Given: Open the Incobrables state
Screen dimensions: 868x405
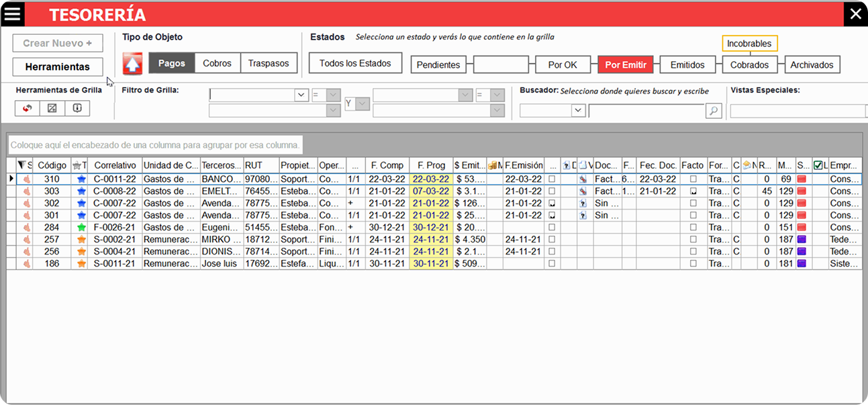Looking at the screenshot, I should (750, 44).
